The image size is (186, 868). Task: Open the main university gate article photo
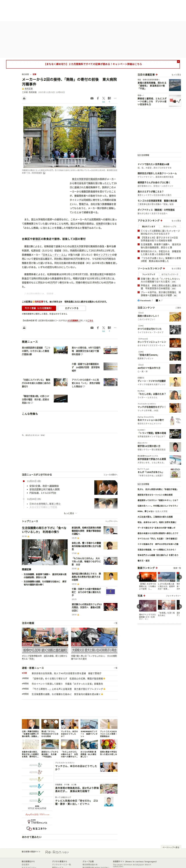coord(70,137)
